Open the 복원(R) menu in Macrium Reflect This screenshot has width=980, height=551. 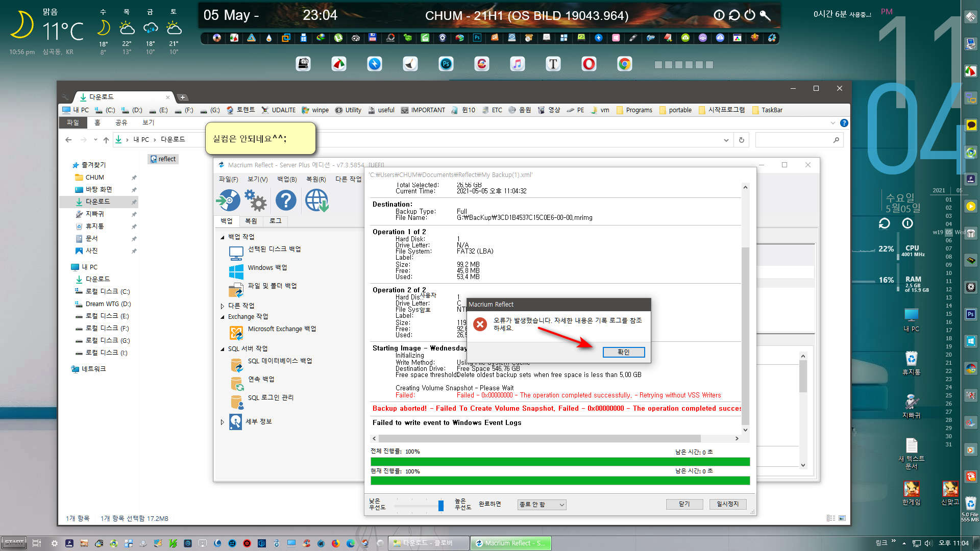316,179
